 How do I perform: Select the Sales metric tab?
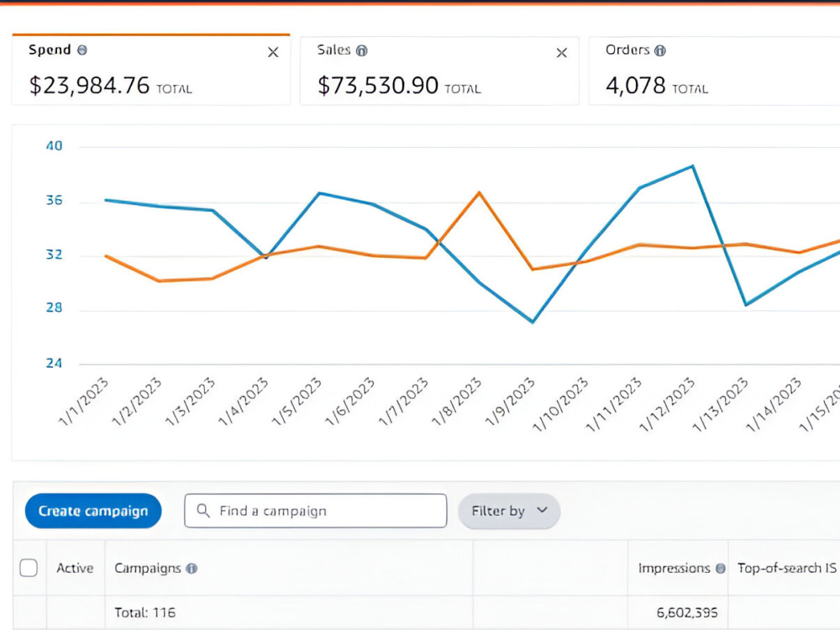(x=439, y=71)
